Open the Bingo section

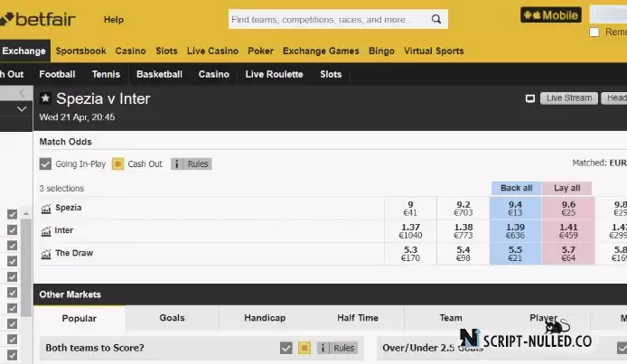[381, 51]
